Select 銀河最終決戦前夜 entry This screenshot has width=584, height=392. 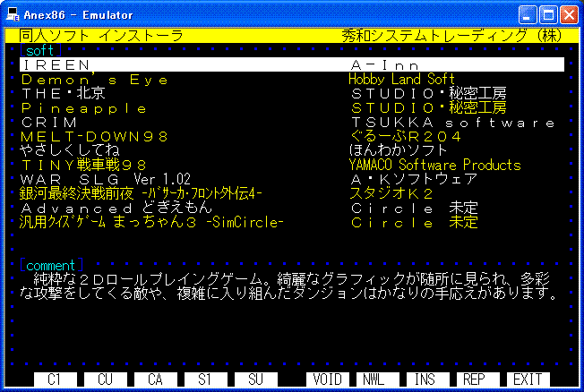[141, 193]
